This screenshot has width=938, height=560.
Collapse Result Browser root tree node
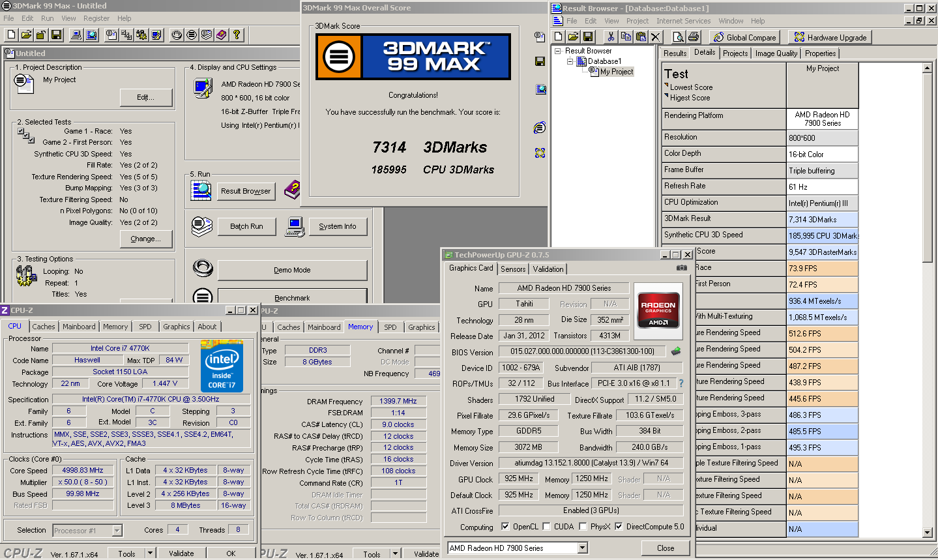[557, 51]
